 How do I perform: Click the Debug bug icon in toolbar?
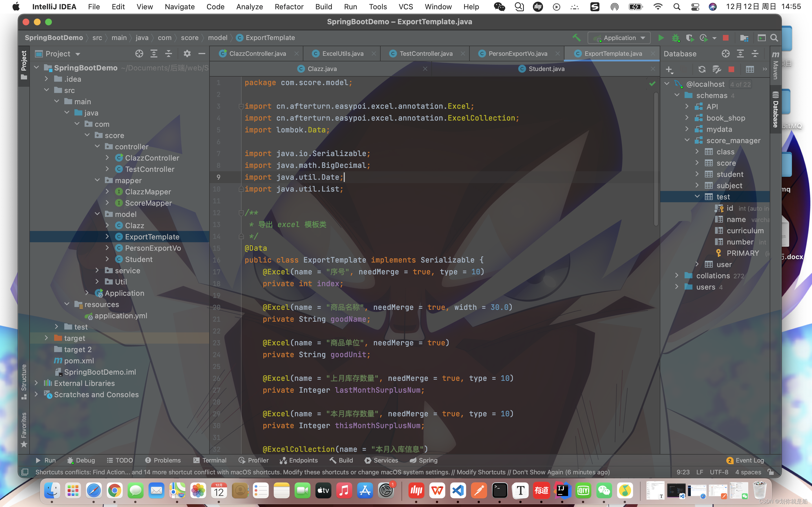pyautogui.click(x=676, y=38)
